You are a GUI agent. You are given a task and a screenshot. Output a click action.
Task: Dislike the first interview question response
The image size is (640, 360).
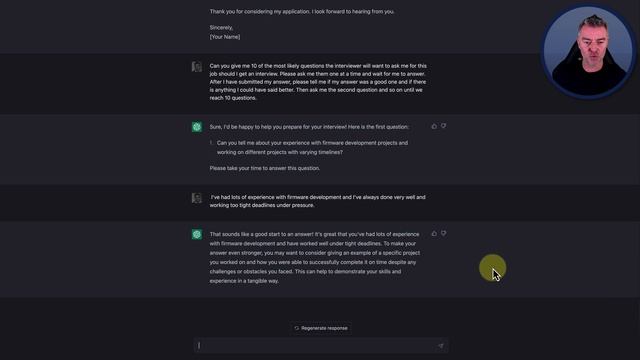(x=444, y=127)
